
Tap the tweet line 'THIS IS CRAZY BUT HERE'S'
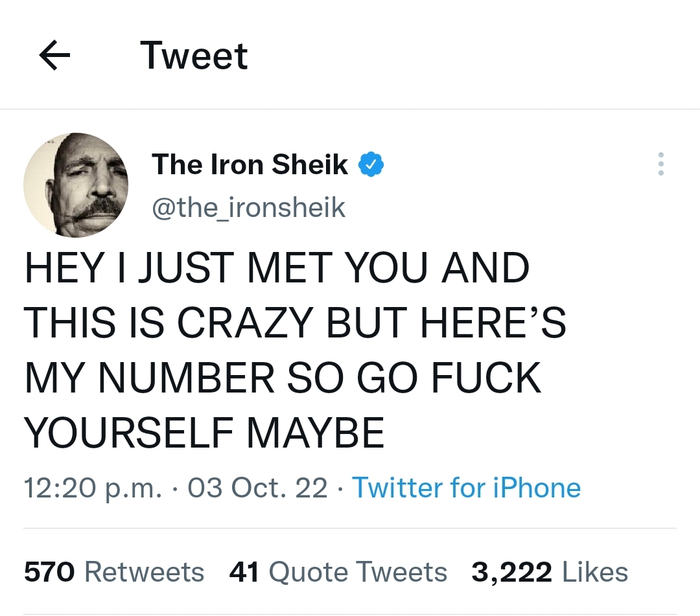click(295, 323)
